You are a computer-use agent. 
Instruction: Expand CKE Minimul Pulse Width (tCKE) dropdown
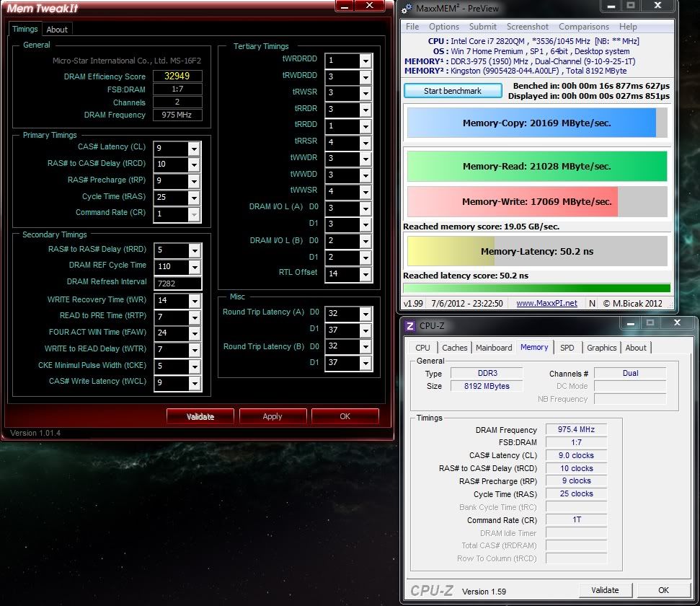(195, 366)
